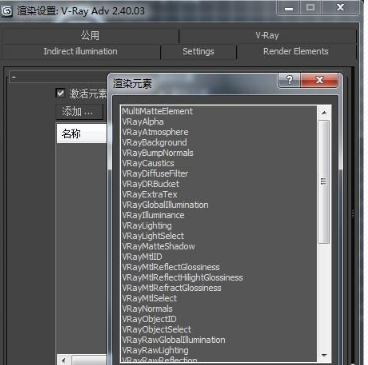Click the 名称 column header
368x365 pixels.
coord(82,134)
